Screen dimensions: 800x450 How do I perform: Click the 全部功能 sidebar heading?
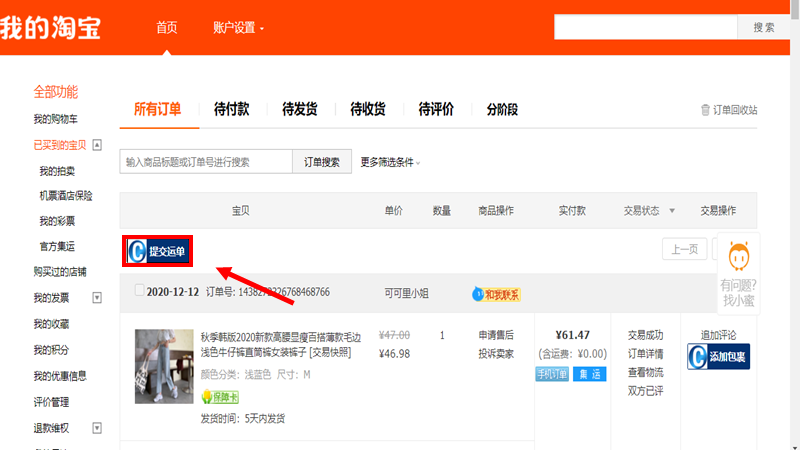56,92
